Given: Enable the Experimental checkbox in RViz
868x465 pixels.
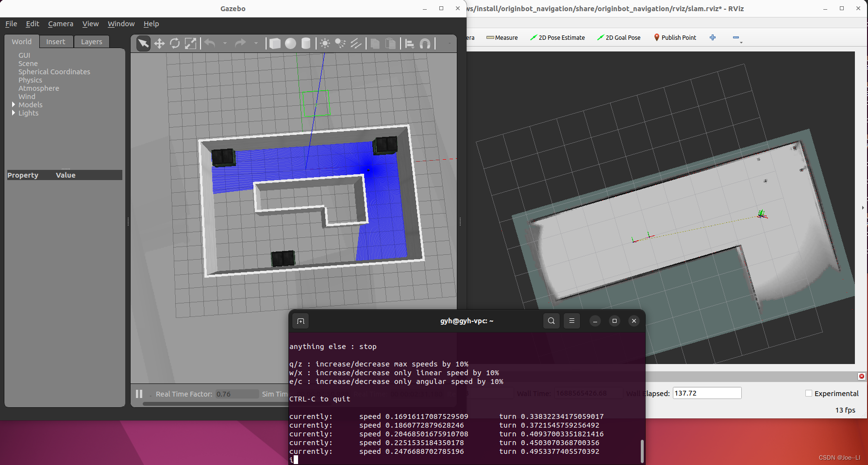Looking at the screenshot, I should 809,394.
